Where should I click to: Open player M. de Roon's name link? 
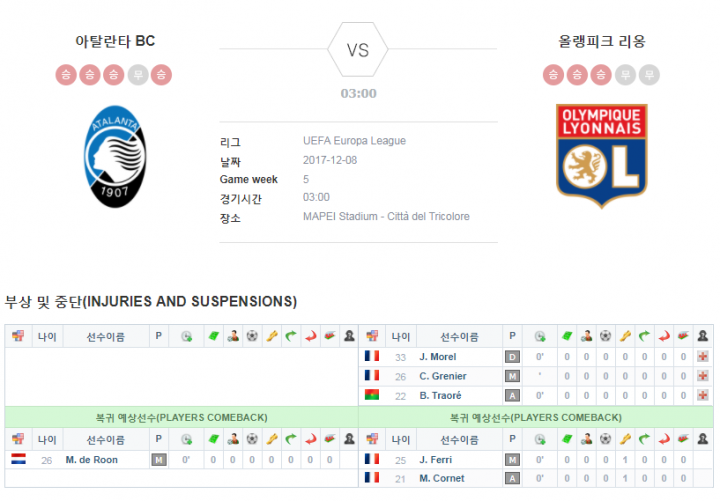[x=91, y=460]
